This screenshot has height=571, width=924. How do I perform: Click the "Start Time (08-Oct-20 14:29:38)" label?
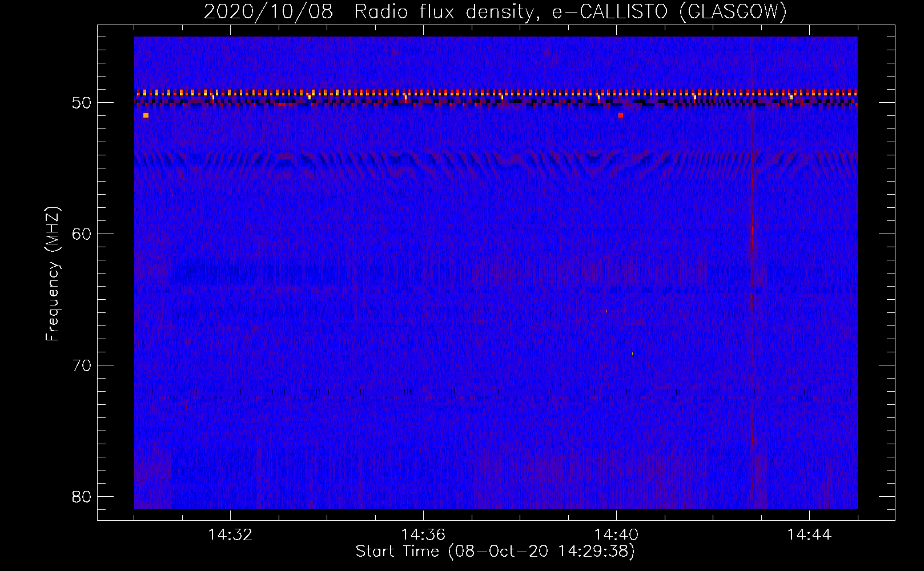495,552
